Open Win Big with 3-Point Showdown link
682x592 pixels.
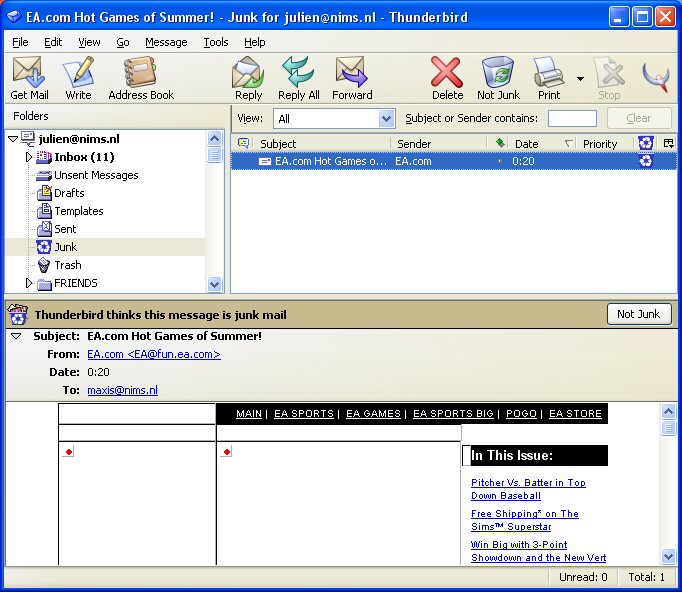(538, 551)
